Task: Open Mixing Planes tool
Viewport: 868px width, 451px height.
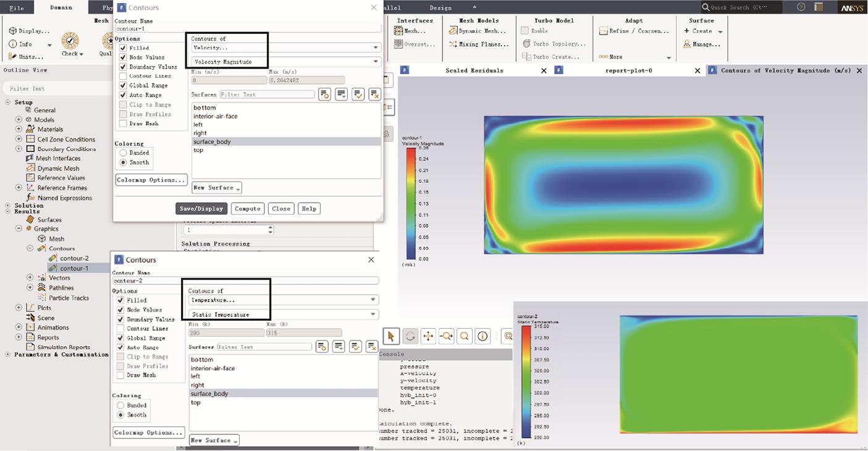Action: click(x=453, y=44)
